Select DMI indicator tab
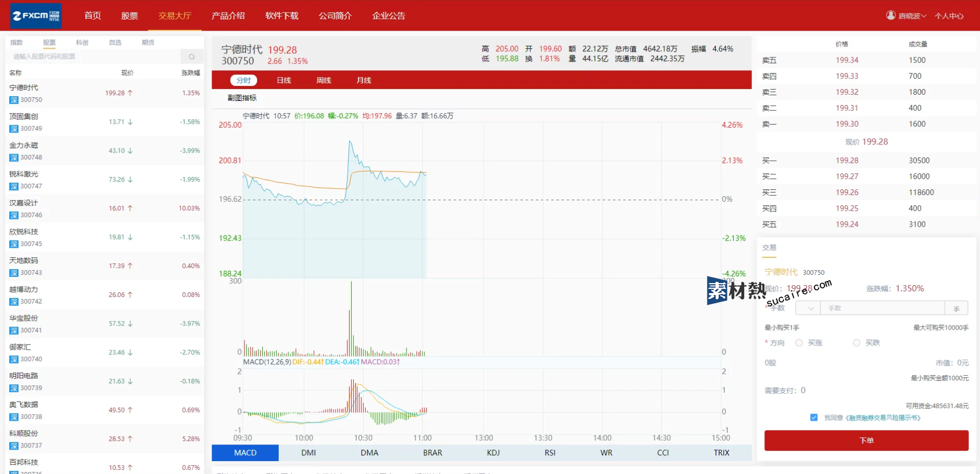The image size is (980, 474). coord(309,453)
